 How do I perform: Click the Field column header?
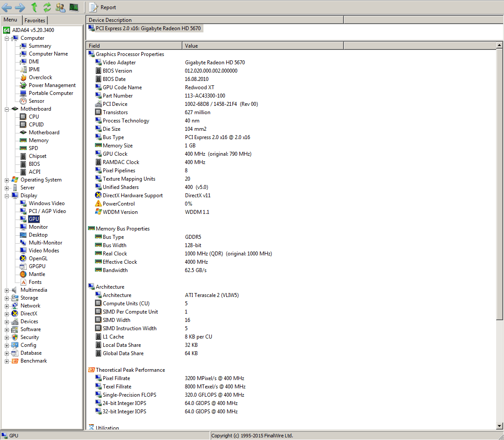click(134, 45)
